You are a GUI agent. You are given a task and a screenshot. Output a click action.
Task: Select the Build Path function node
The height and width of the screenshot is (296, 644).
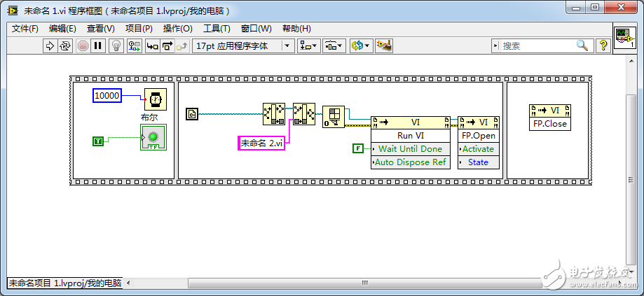(304, 113)
